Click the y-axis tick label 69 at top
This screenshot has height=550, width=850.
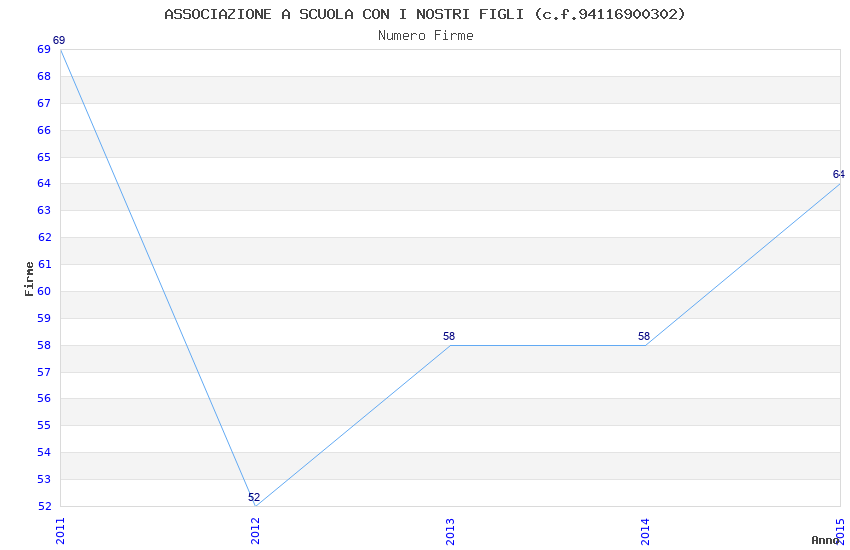44,49
